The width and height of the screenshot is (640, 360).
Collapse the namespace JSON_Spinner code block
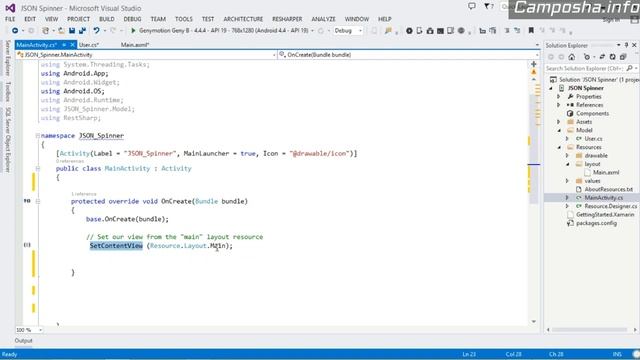[x=38, y=136]
